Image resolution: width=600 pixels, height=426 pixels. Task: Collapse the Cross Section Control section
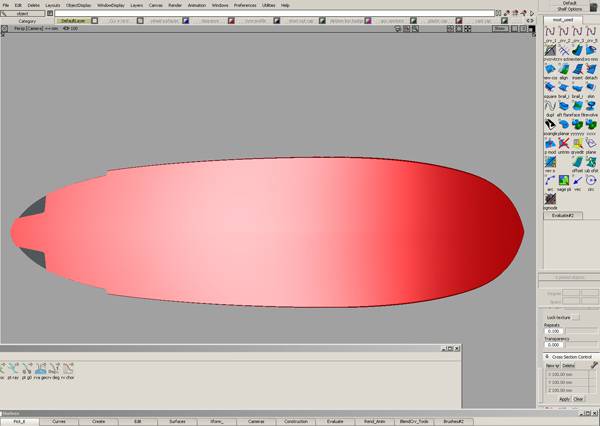545,357
